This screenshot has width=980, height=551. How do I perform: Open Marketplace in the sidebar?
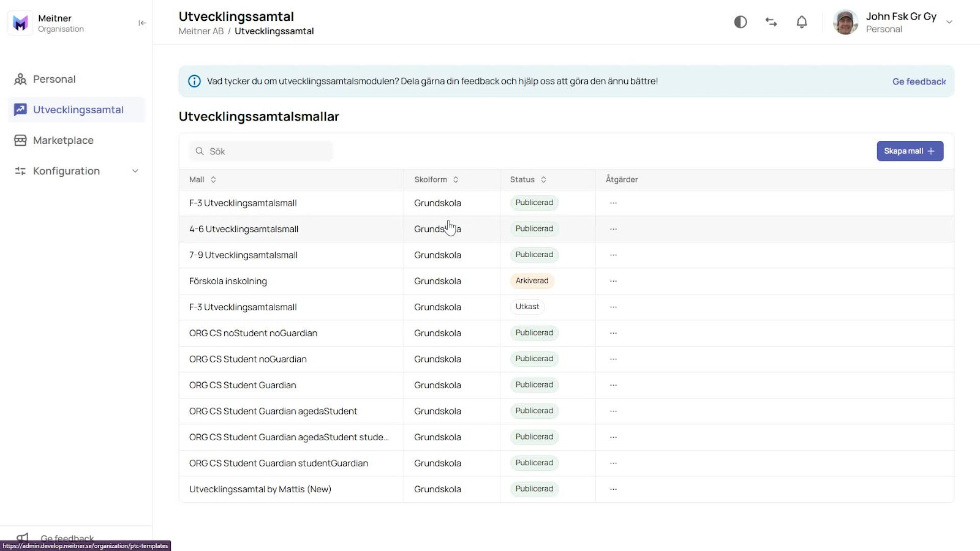coord(77,140)
